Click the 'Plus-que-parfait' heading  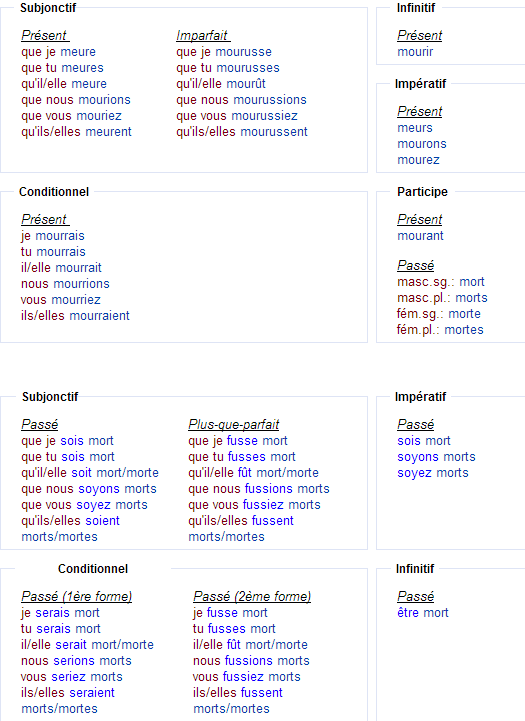(234, 424)
